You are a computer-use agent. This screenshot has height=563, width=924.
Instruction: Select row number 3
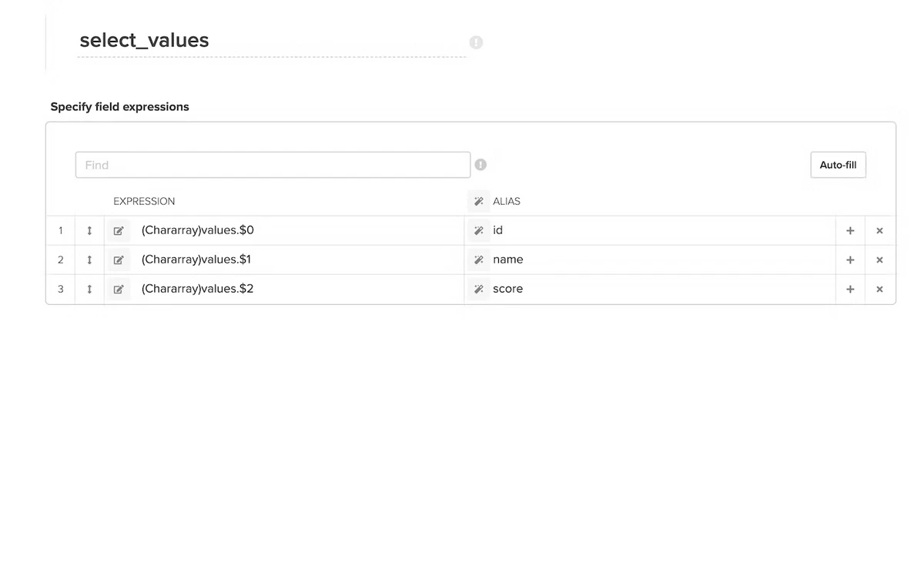(x=60, y=289)
